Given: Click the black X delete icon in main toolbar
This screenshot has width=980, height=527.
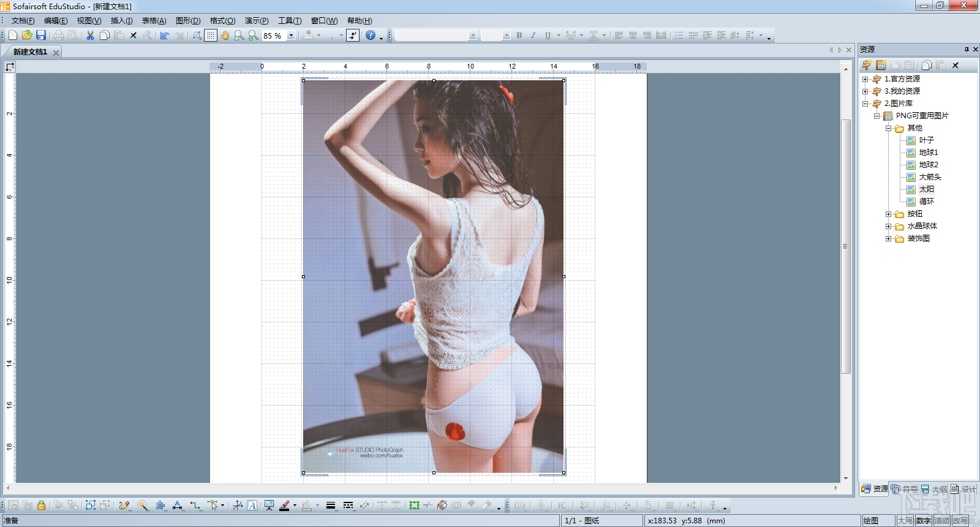Looking at the screenshot, I should click(x=134, y=36).
